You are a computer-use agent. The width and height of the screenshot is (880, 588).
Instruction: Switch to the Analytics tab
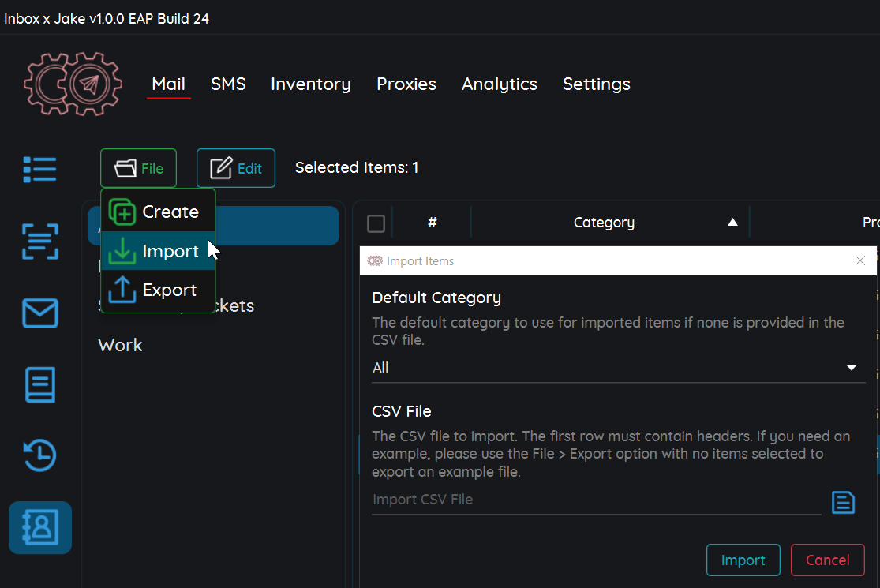pyautogui.click(x=499, y=84)
